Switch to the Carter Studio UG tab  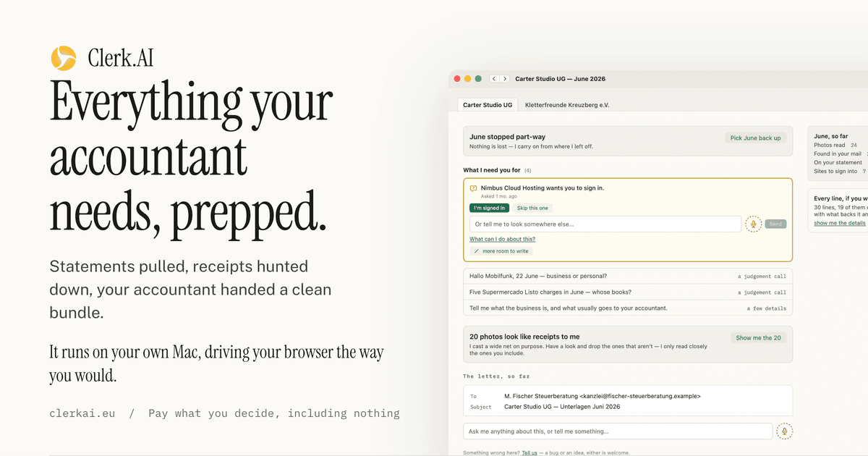click(x=488, y=105)
